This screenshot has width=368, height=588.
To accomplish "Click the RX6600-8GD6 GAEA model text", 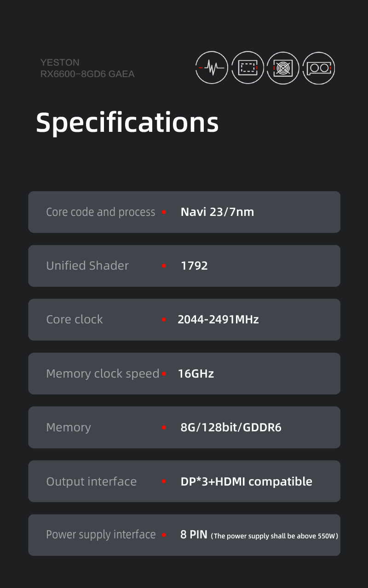I will [87, 74].
